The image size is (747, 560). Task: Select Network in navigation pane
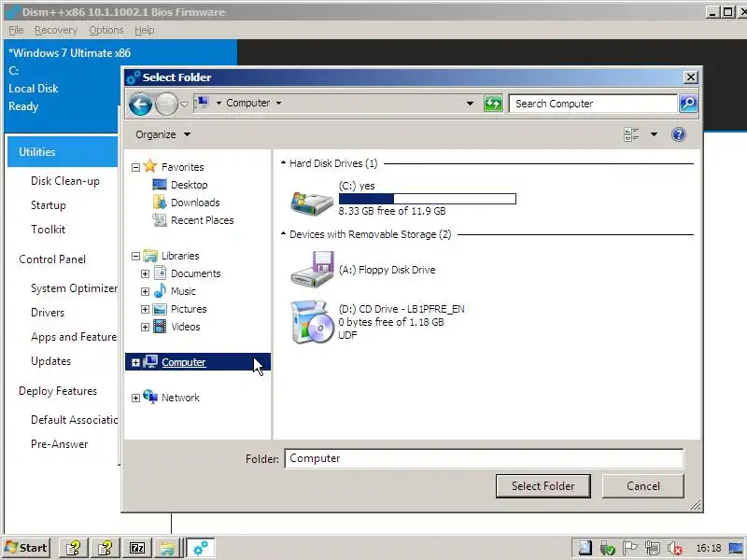(180, 398)
